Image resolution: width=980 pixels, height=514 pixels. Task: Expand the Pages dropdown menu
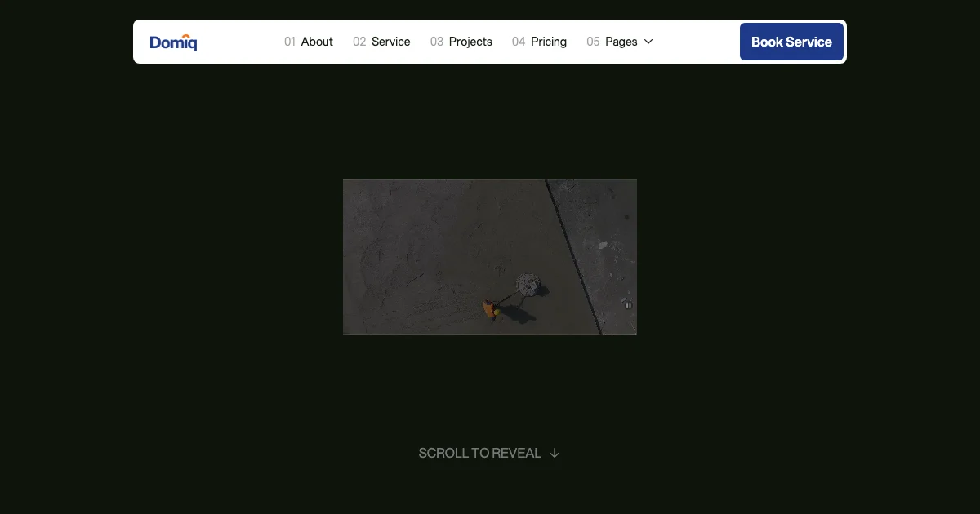tap(620, 42)
